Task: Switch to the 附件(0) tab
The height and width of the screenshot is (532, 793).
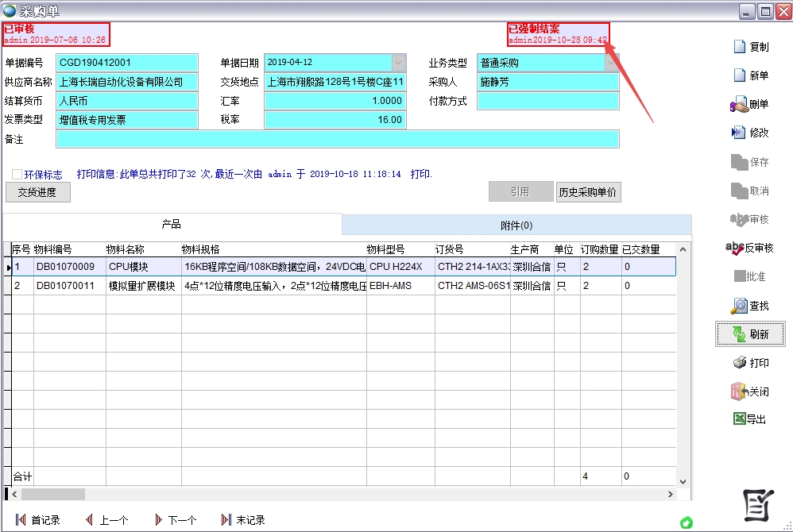Action: (516, 226)
